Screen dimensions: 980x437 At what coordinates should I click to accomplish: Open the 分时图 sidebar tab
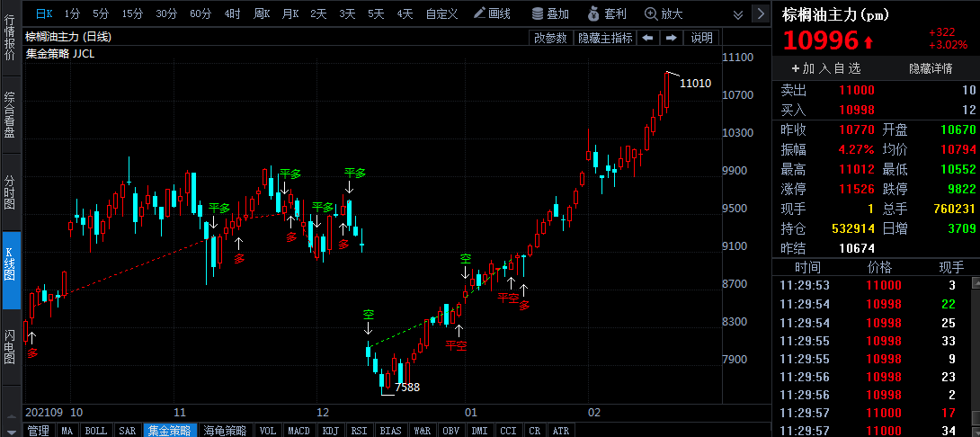point(10,192)
